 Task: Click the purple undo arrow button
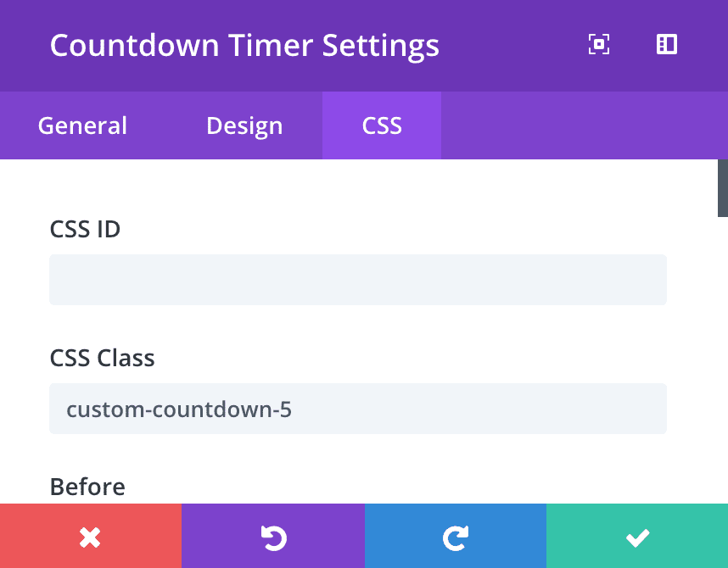point(272,537)
